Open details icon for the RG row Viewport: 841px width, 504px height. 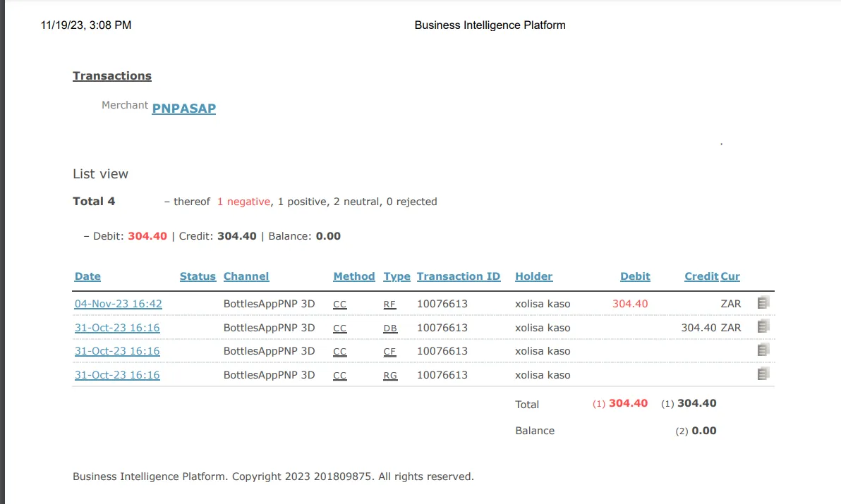coord(763,374)
